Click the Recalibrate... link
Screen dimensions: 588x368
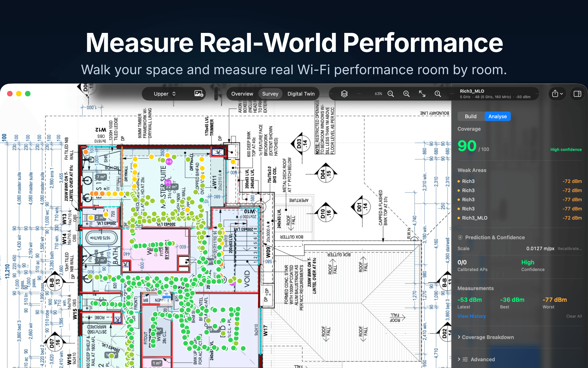coord(570,248)
